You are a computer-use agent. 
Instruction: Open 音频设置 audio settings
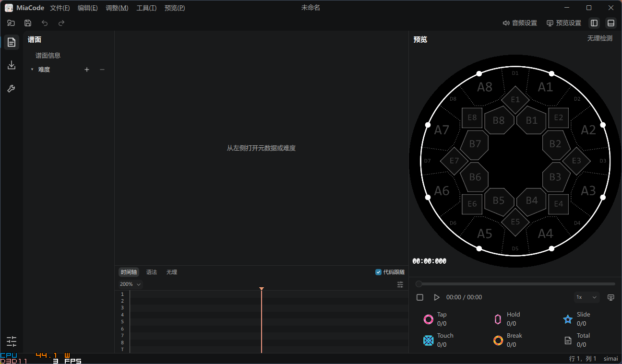pyautogui.click(x=520, y=23)
